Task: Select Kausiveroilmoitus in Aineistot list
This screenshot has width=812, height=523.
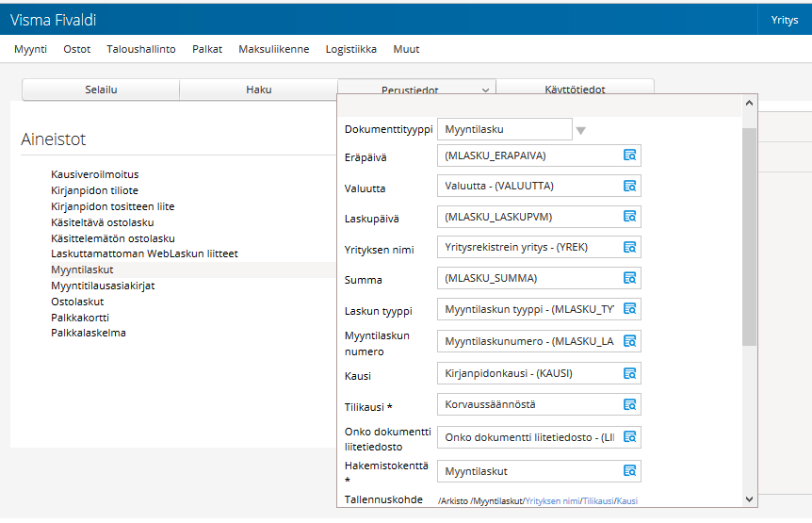Action: (x=95, y=174)
